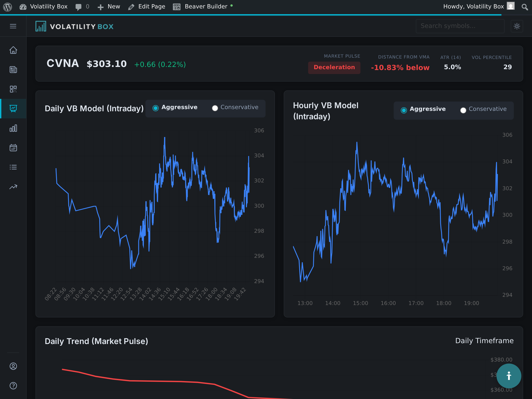The height and width of the screenshot is (399, 532).
Task: Click the $303.10 price value
Action: pos(107,64)
